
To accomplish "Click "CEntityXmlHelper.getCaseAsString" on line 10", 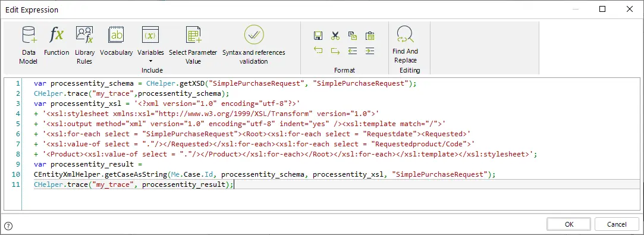I will pos(100,174).
